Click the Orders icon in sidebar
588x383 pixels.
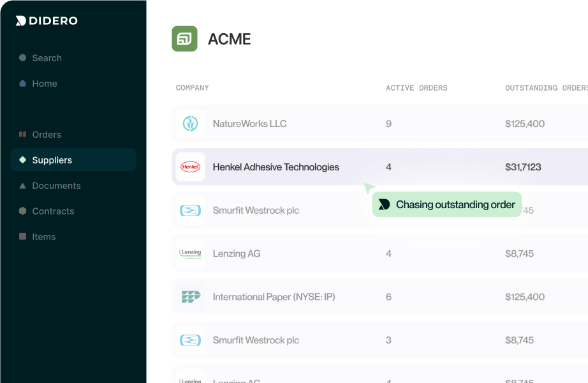[23, 135]
